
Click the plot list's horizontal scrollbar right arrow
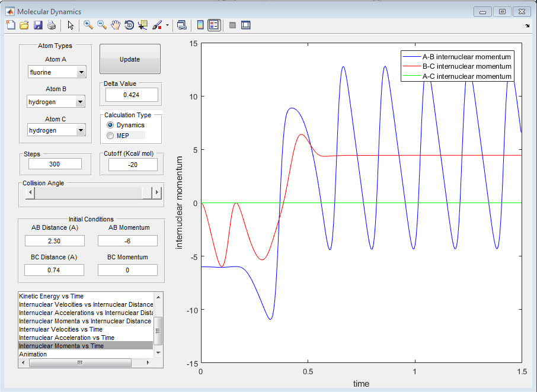148,362
